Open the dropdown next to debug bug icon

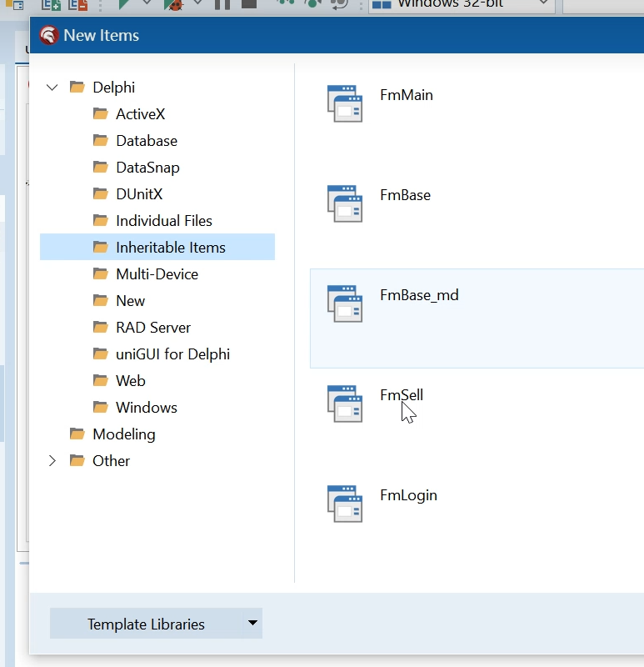click(197, 3)
